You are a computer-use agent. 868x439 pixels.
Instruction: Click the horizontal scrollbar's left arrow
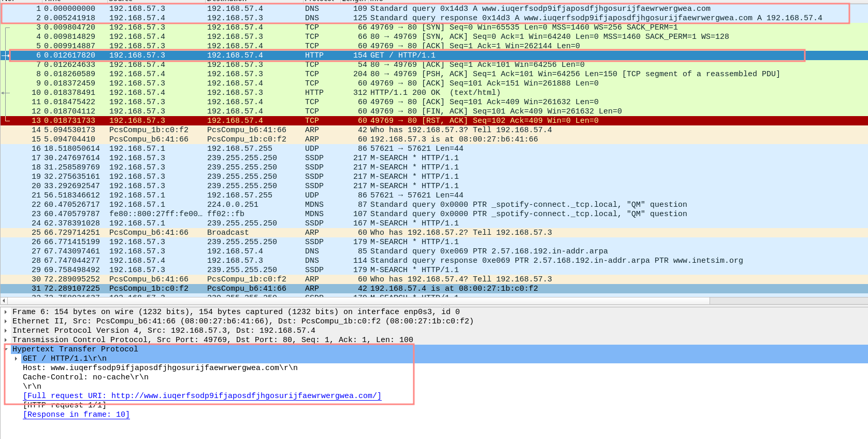click(x=4, y=301)
